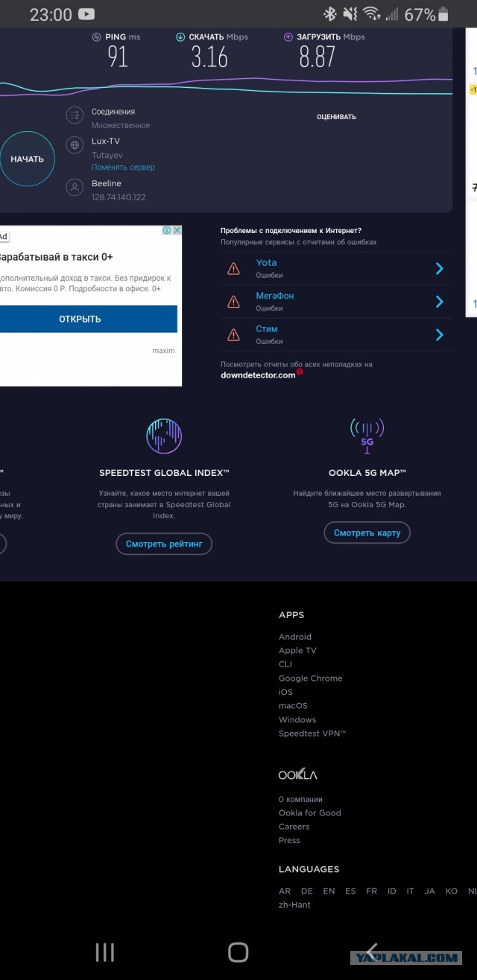Tap the OOKLA logo in footer
Screen dimensions: 477x980
298,774
